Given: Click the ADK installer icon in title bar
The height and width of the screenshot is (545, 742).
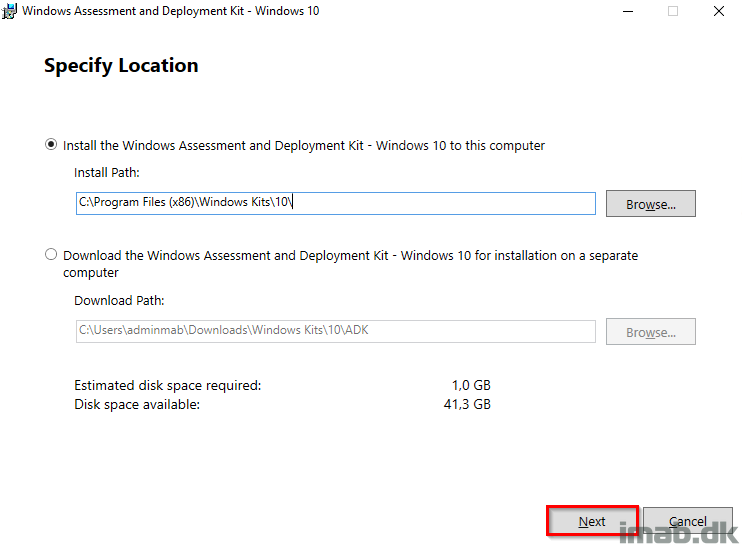Looking at the screenshot, I should coord(9,11).
